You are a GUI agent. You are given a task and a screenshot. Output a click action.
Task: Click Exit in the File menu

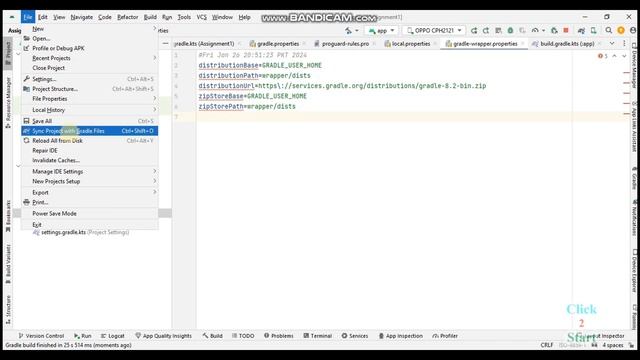click(89, 224)
